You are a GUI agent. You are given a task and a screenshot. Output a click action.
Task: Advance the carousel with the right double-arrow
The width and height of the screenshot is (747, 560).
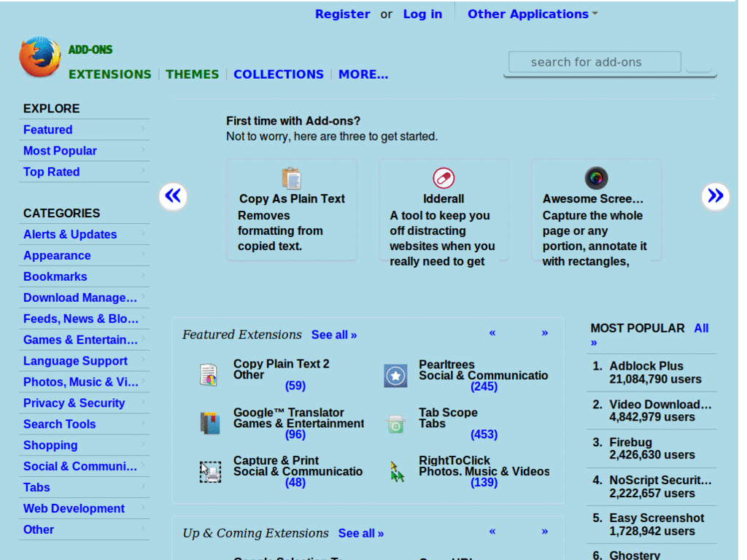(716, 196)
